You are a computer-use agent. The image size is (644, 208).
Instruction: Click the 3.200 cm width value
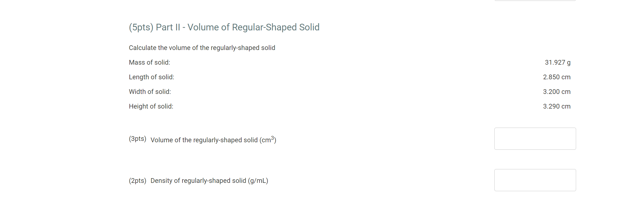556,91
